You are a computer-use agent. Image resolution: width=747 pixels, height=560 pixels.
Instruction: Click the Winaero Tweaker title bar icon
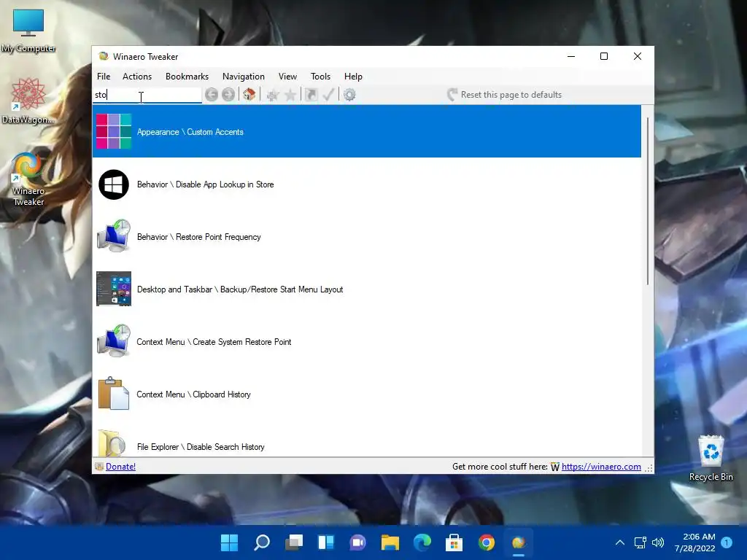(103, 56)
